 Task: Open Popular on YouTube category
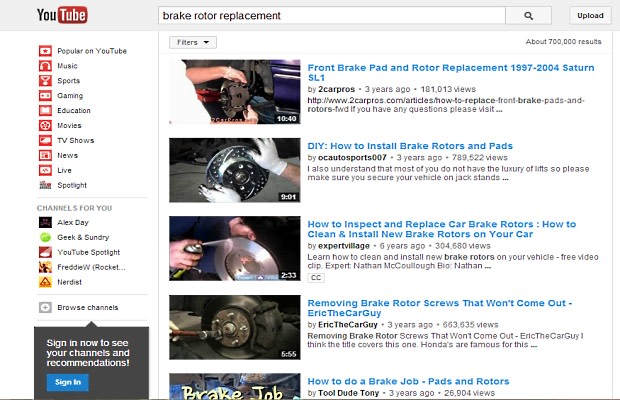(92, 51)
